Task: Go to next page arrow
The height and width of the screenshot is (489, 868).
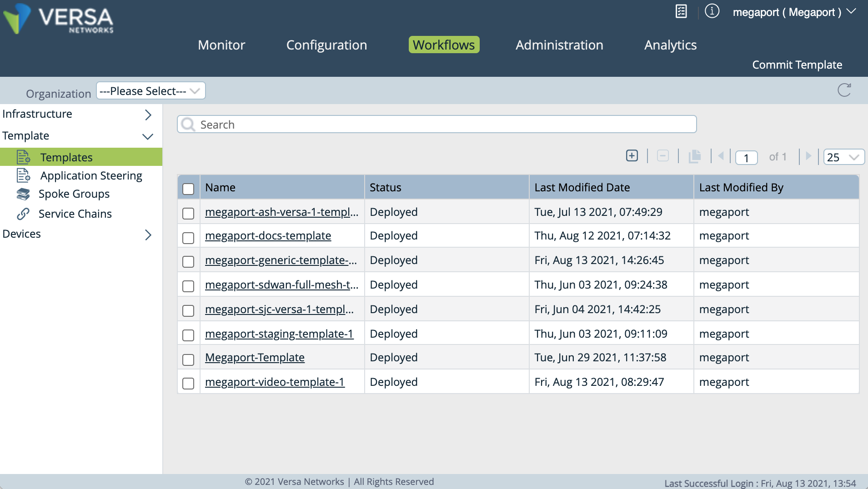Action: click(808, 156)
